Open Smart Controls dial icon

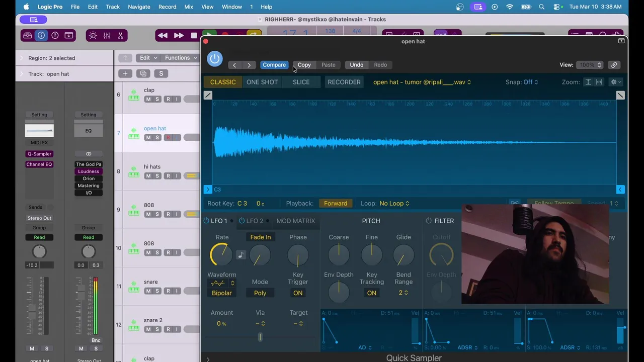pyautogui.click(x=93, y=36)
